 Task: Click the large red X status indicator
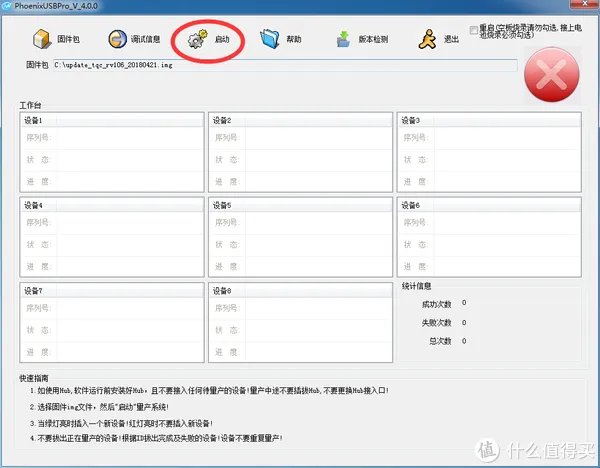point(551,75)
